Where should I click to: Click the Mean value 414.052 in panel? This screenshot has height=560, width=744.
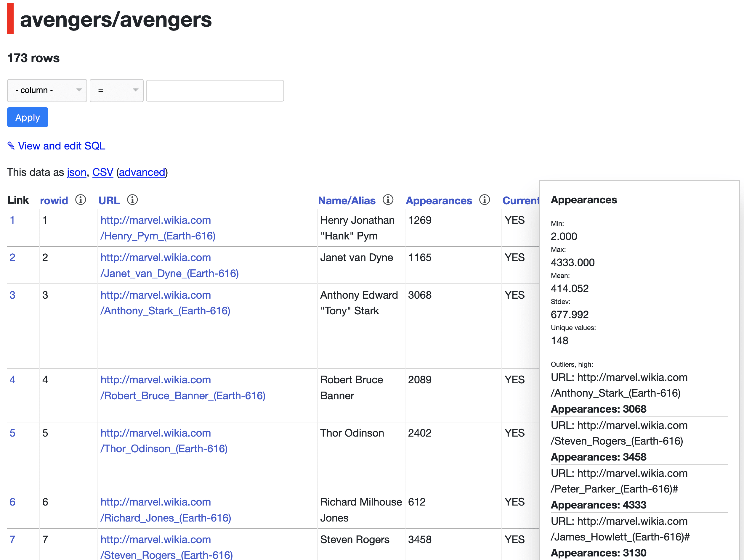[x=570, y=288]
